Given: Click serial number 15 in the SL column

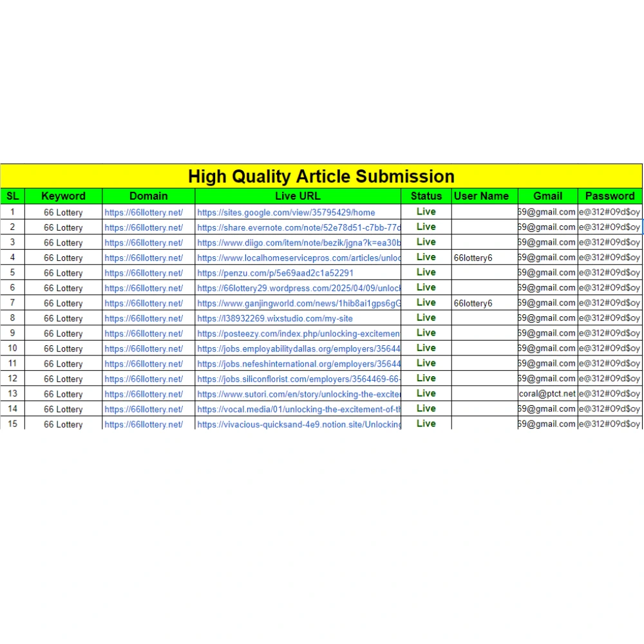Looking at the screenshot, I should 13,424.
